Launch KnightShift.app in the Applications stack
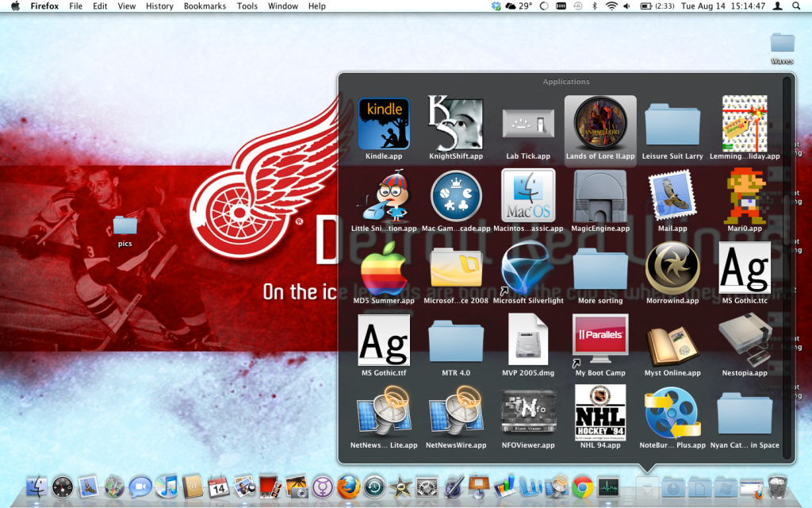 456,124
